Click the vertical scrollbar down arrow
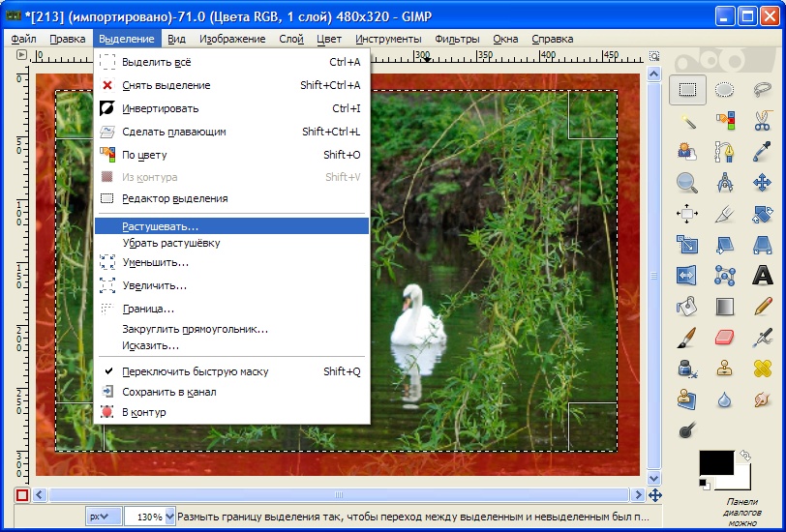786x532 pixels. [653, 478]
